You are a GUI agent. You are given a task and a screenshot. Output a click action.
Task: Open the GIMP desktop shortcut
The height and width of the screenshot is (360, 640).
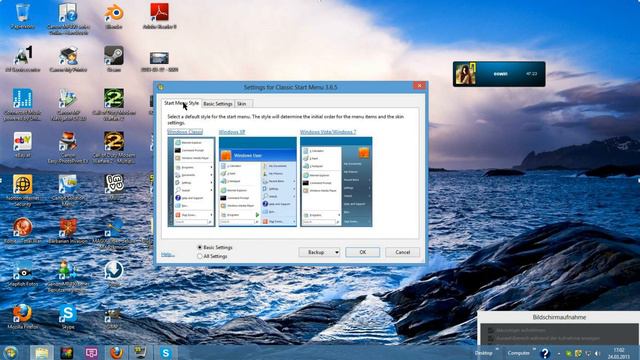pyautogui.click(x=113, y=316)
